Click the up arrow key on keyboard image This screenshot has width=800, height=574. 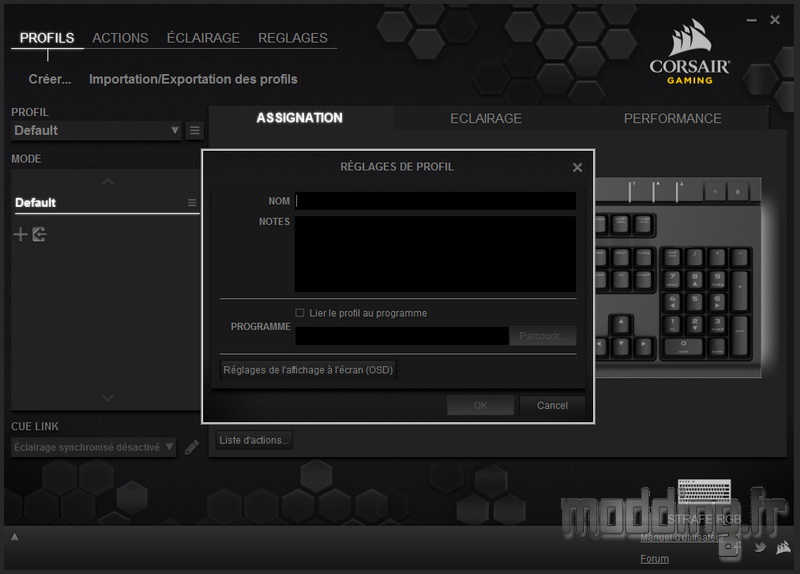tap(621, 323)
